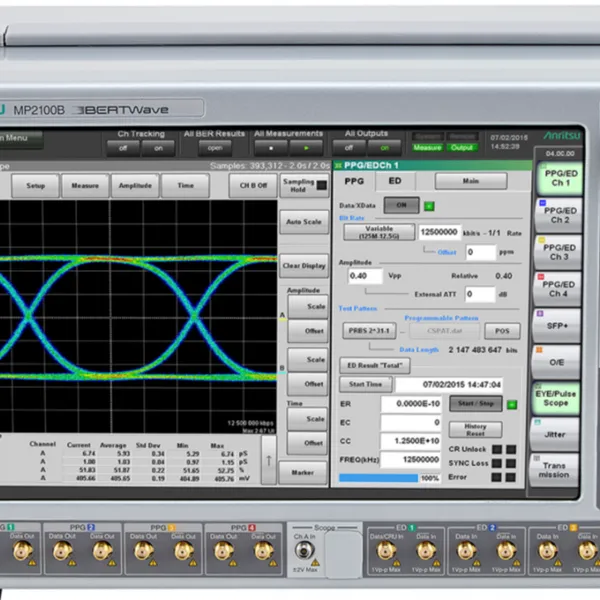This screenshot has height=600, width=600.
Task: Click the FREQ(kHz) 12500000 value
Action: tap(410, 460)
